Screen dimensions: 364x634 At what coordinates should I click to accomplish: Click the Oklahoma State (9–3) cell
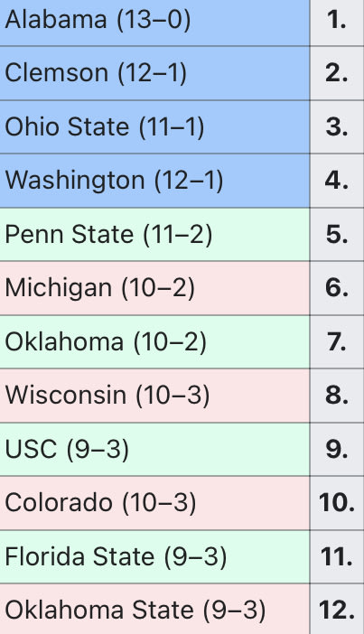[x=154, y=609]
